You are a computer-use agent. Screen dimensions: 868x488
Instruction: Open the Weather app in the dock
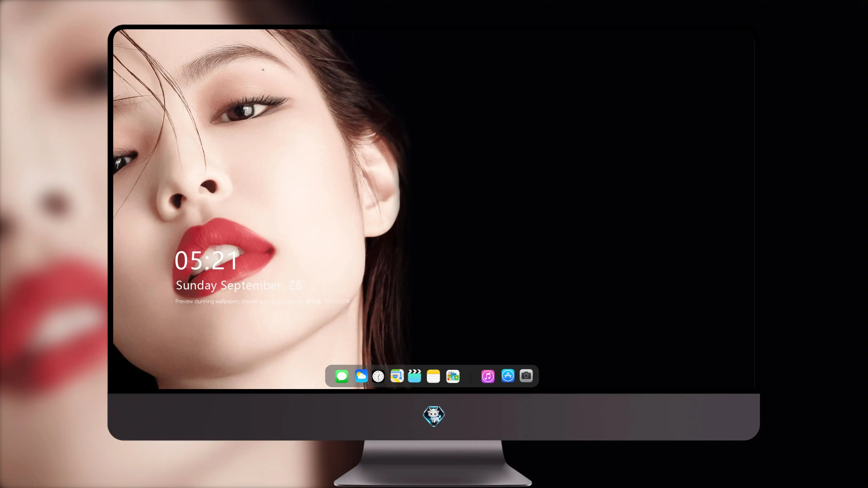(361, 376)
